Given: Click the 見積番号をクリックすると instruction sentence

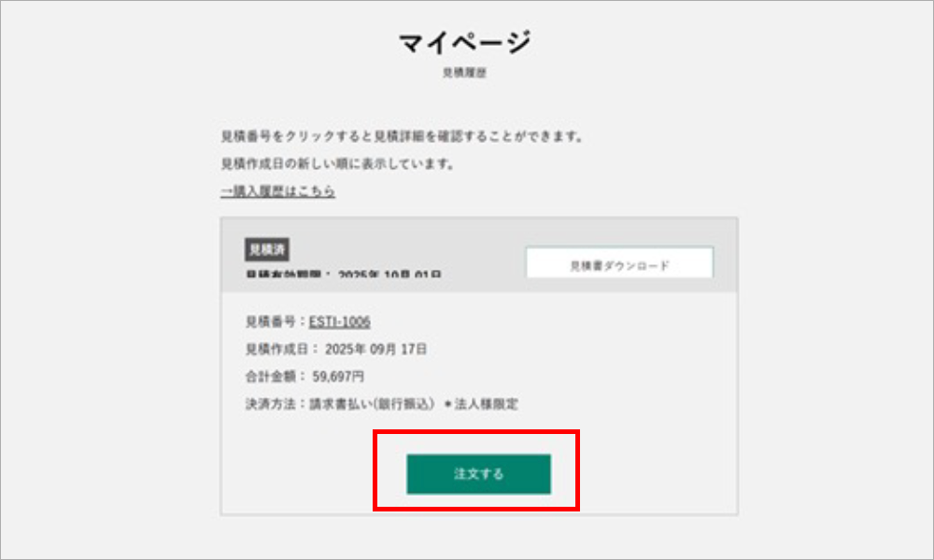Looking at the screenshot, I should click(x=402, y=136).
